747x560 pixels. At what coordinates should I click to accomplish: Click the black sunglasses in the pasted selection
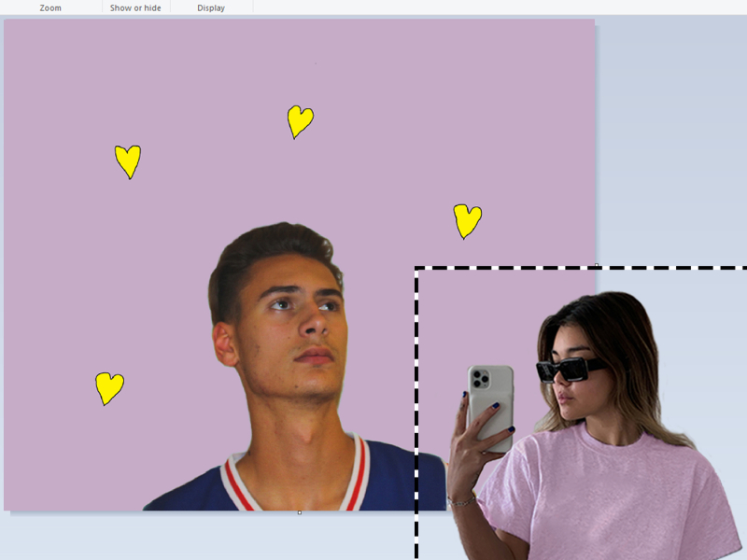570,369
